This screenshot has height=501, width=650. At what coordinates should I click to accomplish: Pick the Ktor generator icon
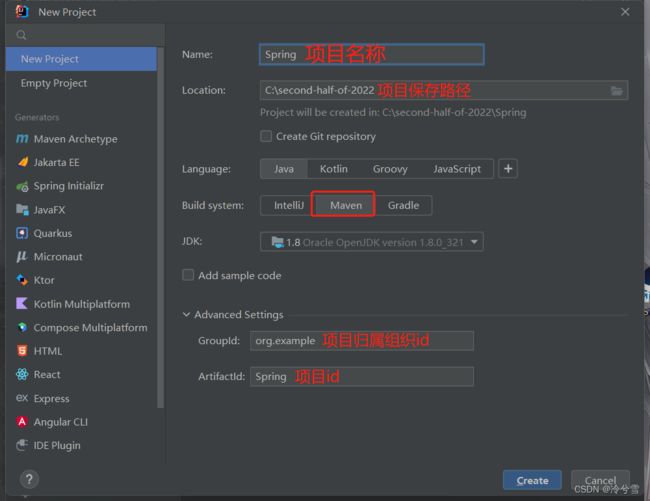point(22,280)
